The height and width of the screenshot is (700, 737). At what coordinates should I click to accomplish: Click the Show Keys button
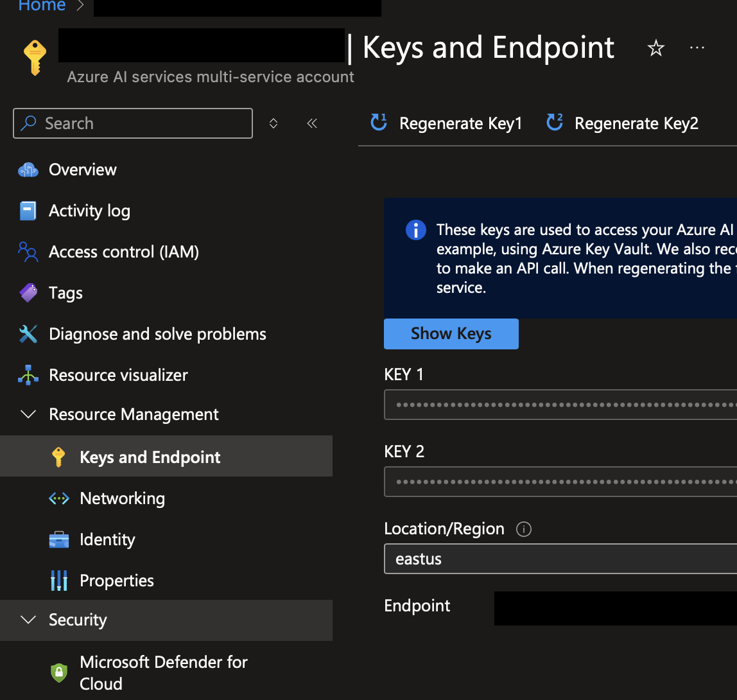pyautogui.click(x=451, y=334)
